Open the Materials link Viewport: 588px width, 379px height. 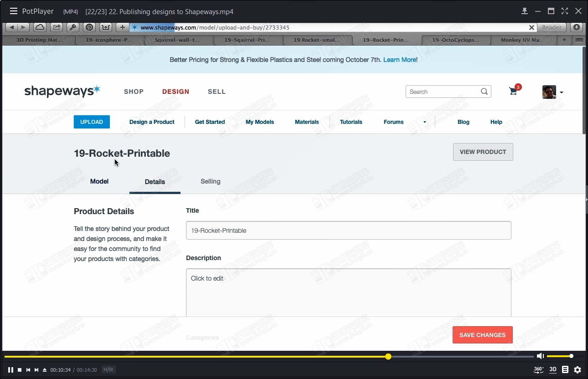click(307, 122)
